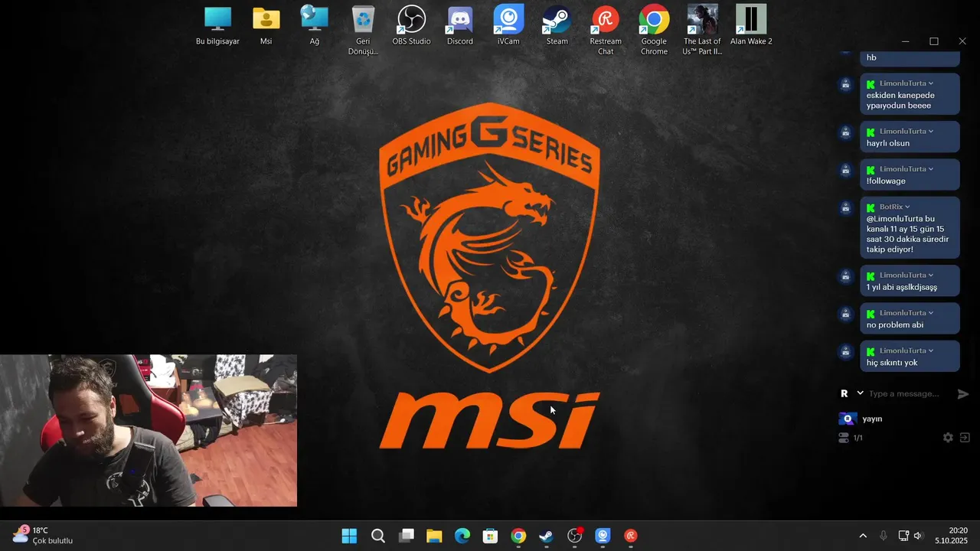
Task: Open the volume control in system tray
Action: [x=918, y=536]
